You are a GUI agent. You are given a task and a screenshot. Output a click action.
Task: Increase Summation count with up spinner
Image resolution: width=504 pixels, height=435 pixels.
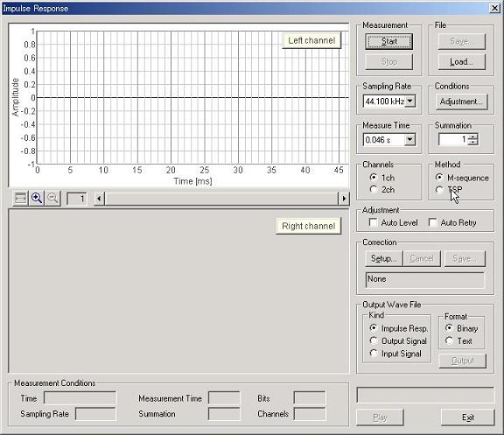473,137
